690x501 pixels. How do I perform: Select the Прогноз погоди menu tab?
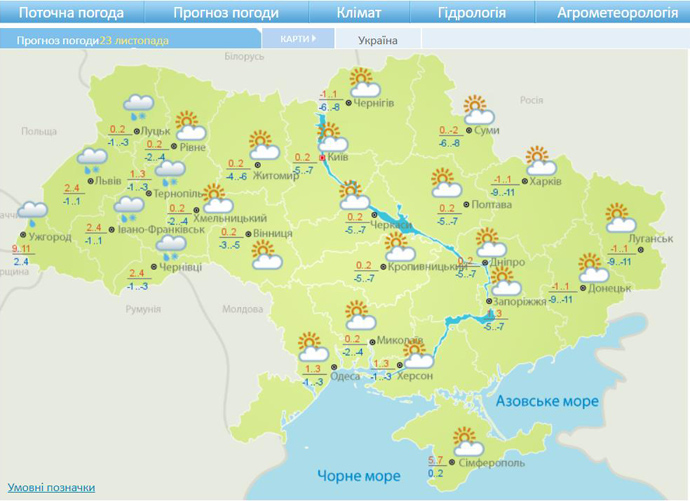(x=225, y=13)
